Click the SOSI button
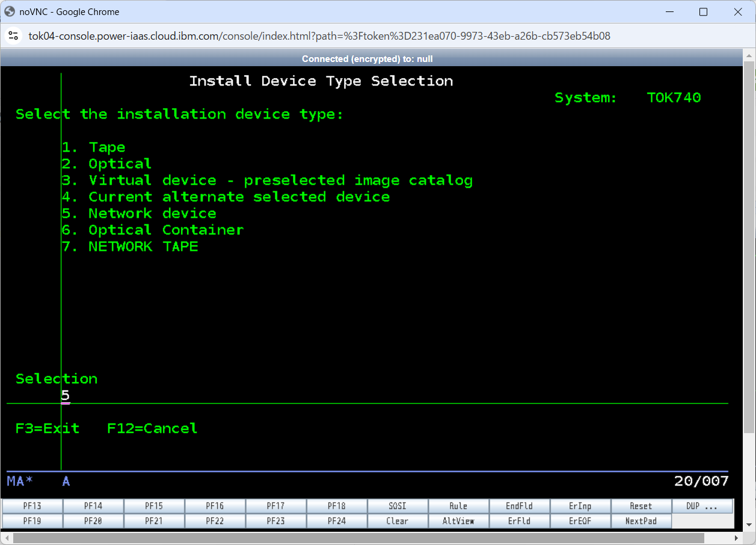The width and height of the screenshot is (756, 545). [398, 506]
